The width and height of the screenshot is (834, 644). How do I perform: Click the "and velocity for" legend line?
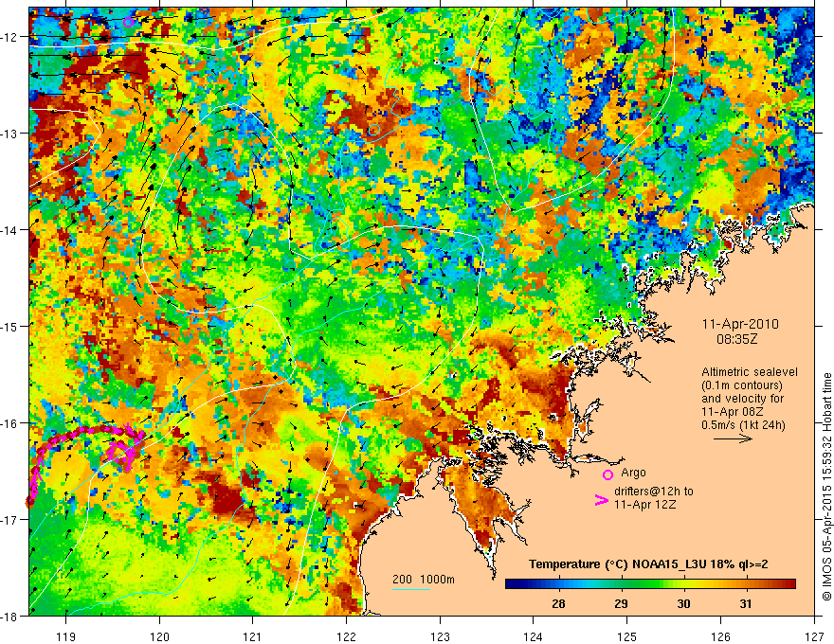743,399
